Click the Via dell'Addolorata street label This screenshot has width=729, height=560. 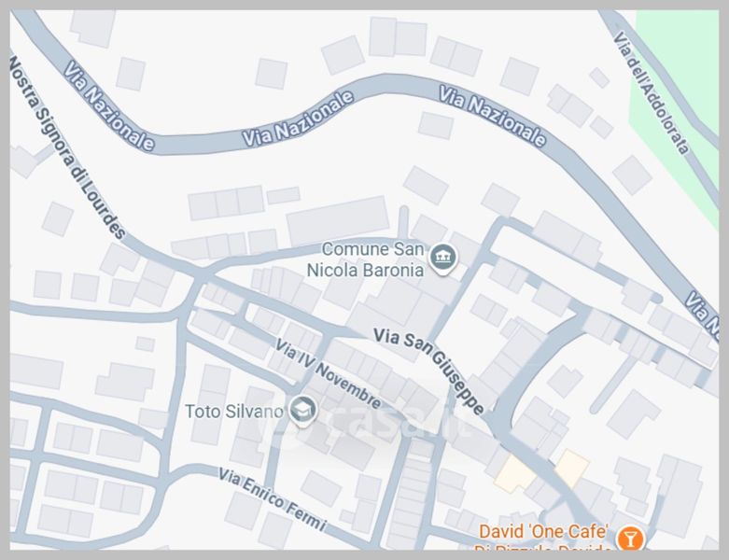click(x=652, y=92)
